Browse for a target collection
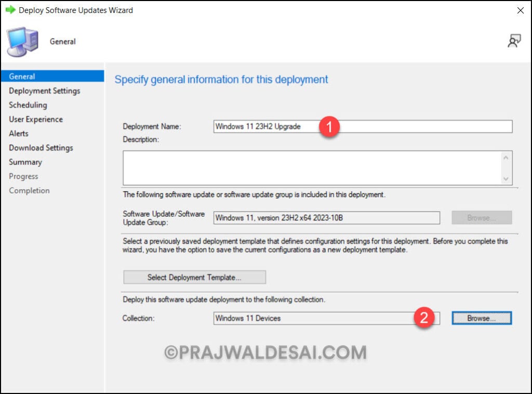This screenshot has height=394, width=532. 482,318
